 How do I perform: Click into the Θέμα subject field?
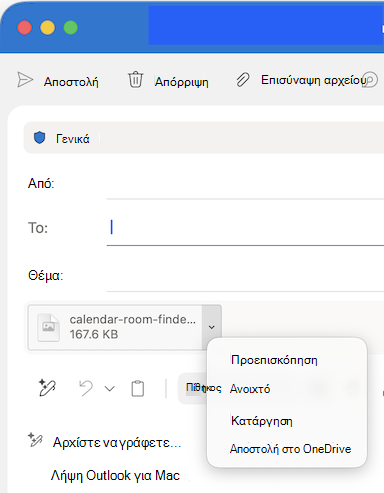click(x=245, y=276)
